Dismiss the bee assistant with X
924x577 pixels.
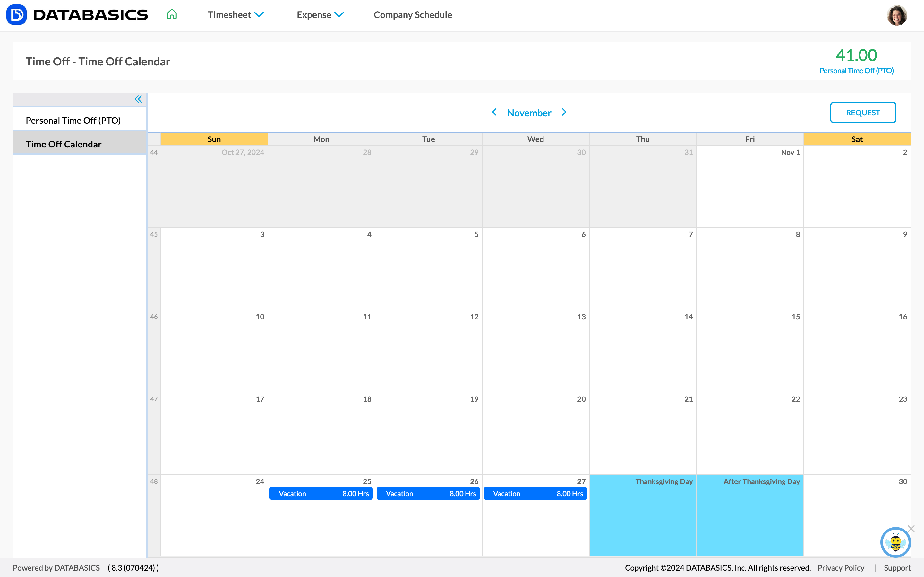[911, 529]
